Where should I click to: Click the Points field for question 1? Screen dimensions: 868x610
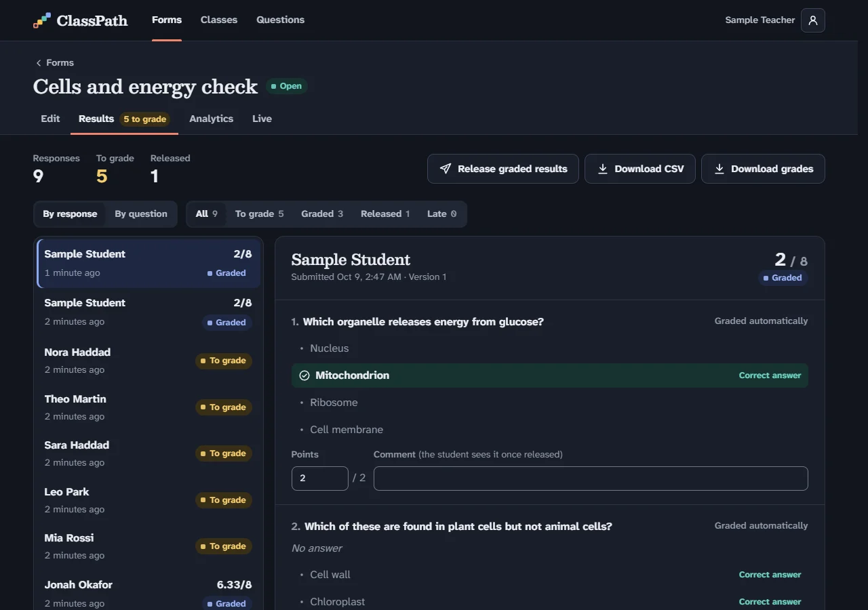pos(320,479)
